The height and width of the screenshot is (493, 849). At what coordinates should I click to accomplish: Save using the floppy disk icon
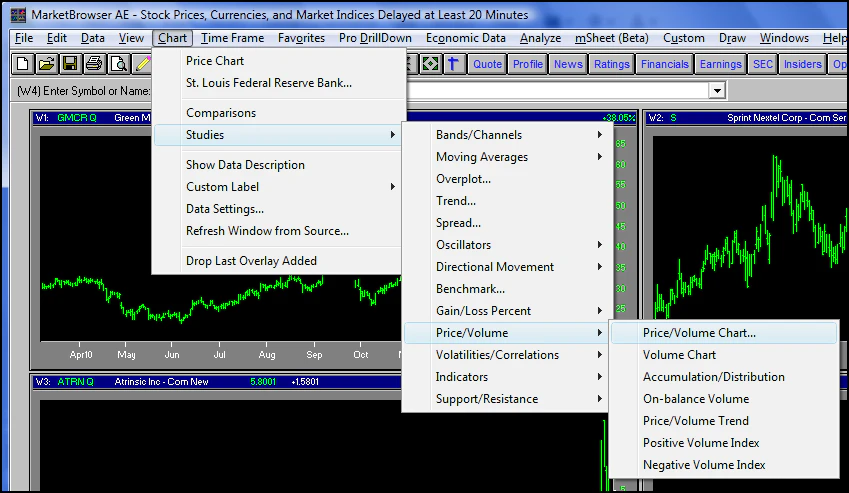tap(70, 64)
